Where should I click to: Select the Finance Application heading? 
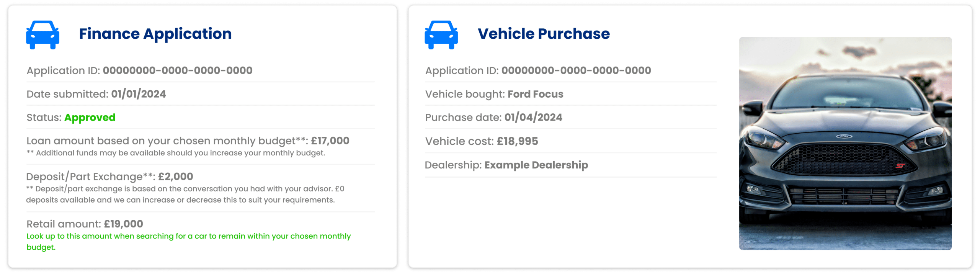[x=155, y=34]
